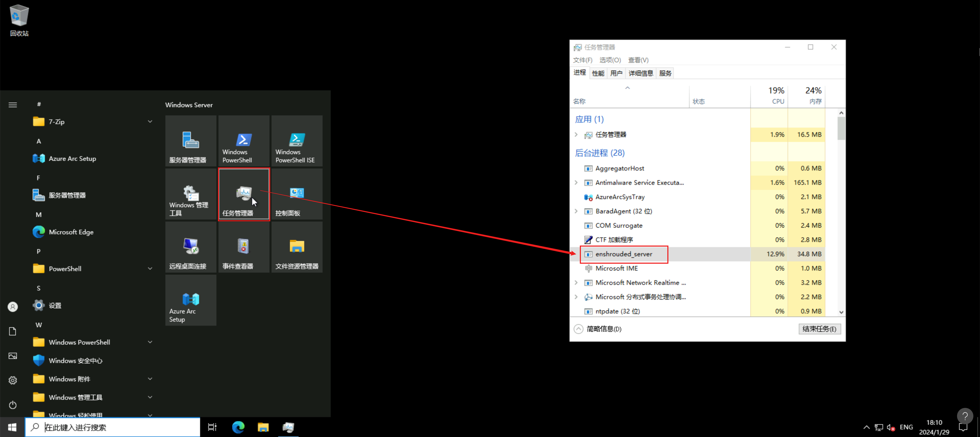Click the ENG input language indicator
The height and width of the screenshot is (437, 980).
[906, 427]
